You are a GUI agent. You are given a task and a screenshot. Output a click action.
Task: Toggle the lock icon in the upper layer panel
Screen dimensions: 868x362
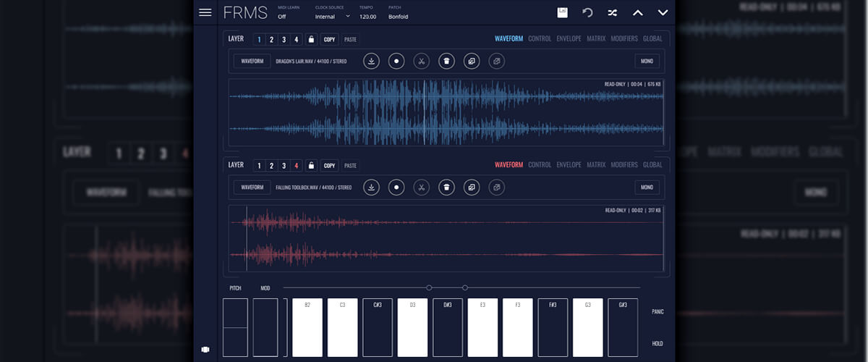tap(312, 39)
